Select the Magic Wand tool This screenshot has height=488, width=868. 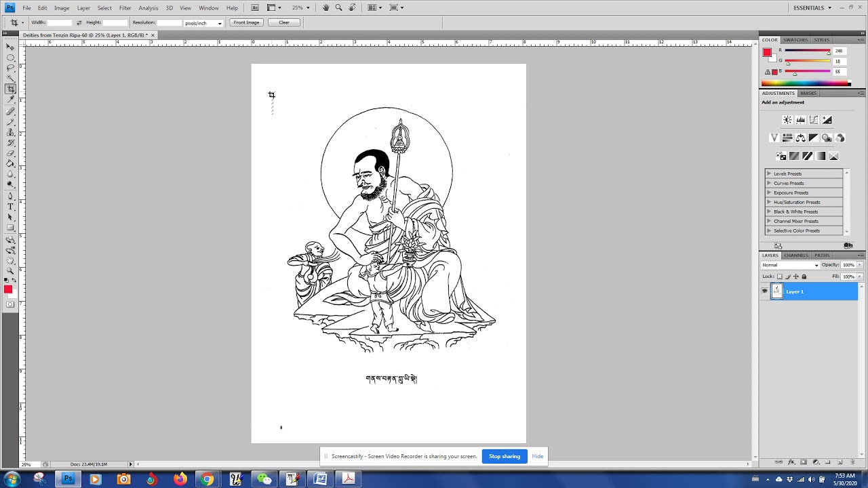(x=10, y=79)
